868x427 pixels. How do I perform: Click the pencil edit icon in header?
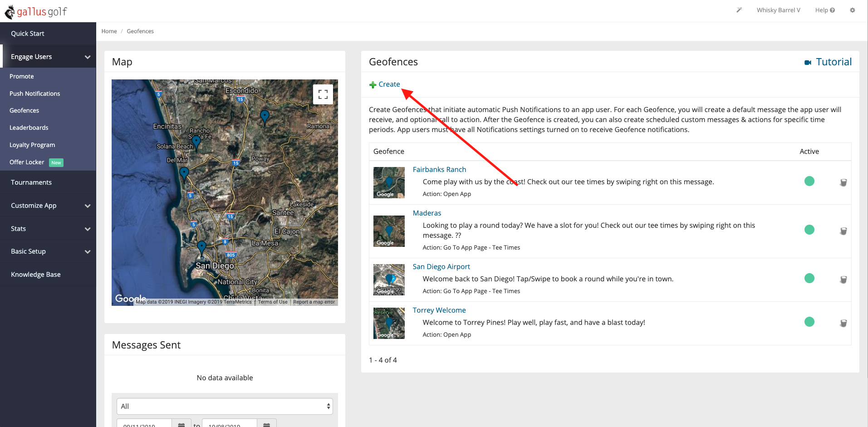(739, 10)
